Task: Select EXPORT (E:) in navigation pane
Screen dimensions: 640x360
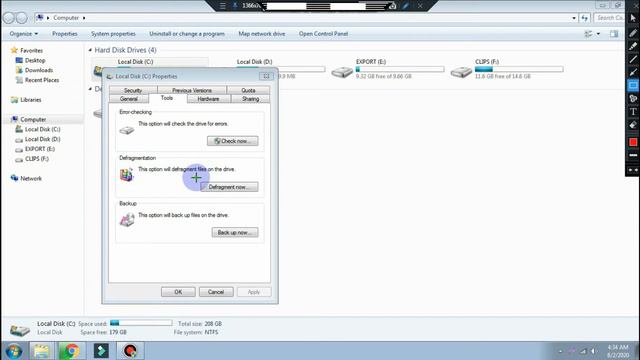Action: point(35,149)
